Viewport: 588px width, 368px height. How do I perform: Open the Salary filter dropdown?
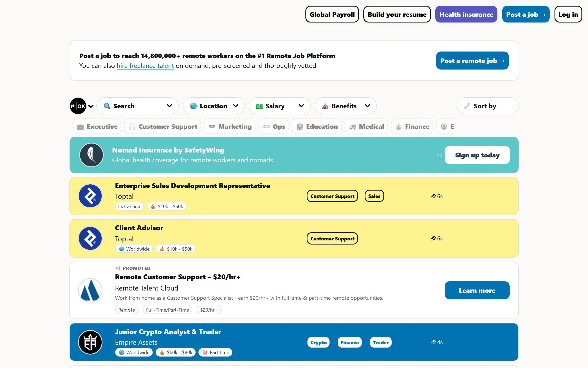coord(280,106)
